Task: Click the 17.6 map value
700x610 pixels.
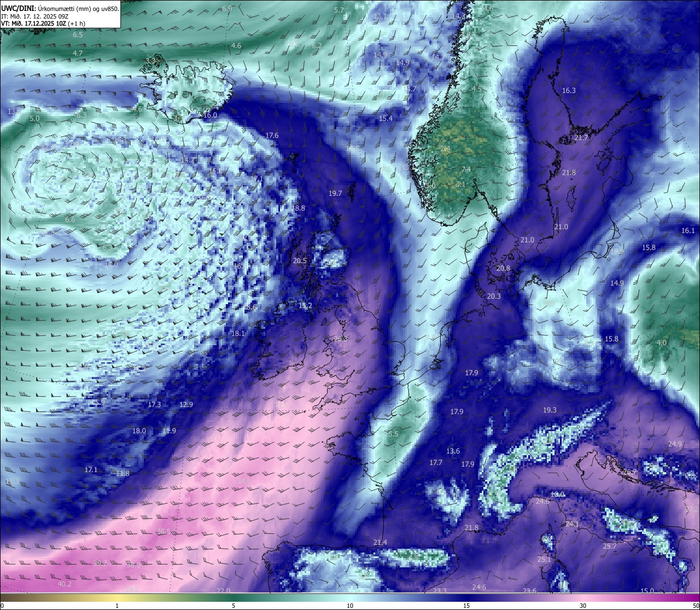Action: point(272,135)
